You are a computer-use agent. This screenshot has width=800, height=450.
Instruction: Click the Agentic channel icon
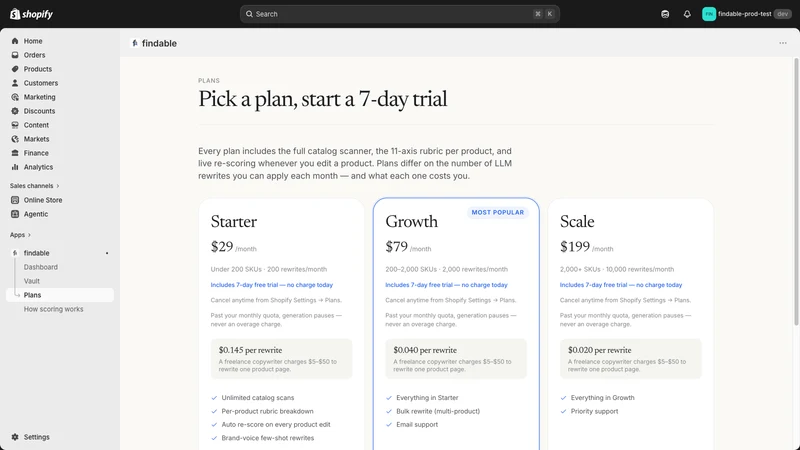pyautogui.click(x=15, y=214)
